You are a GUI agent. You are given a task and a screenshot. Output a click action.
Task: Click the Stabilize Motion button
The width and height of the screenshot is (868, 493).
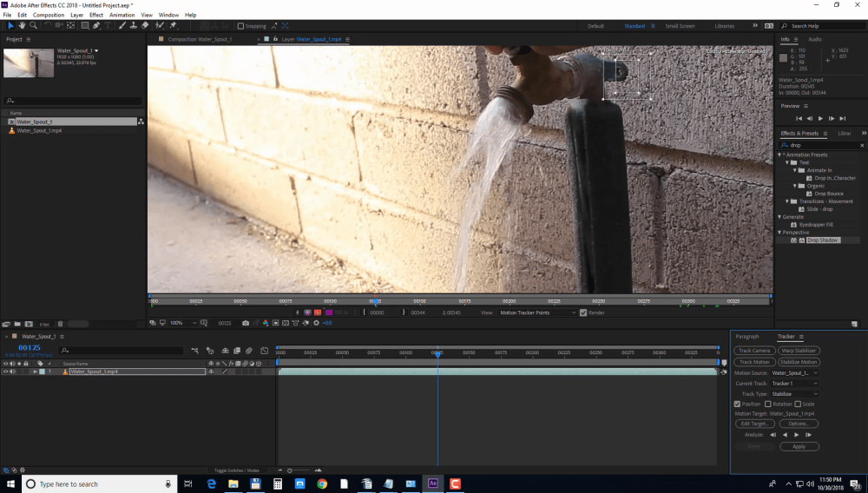click(799, 362)
